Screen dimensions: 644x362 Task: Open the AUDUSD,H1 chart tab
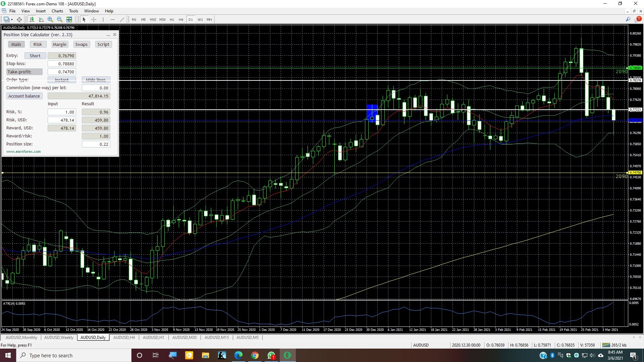click(x=154, y=338)
